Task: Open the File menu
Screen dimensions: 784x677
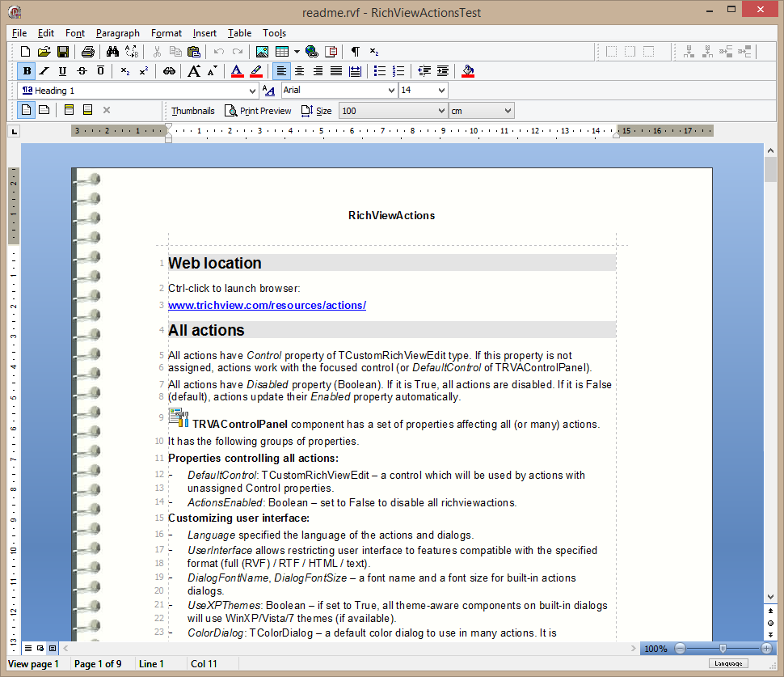Action: pyautogui.click(x=19, y=33)
